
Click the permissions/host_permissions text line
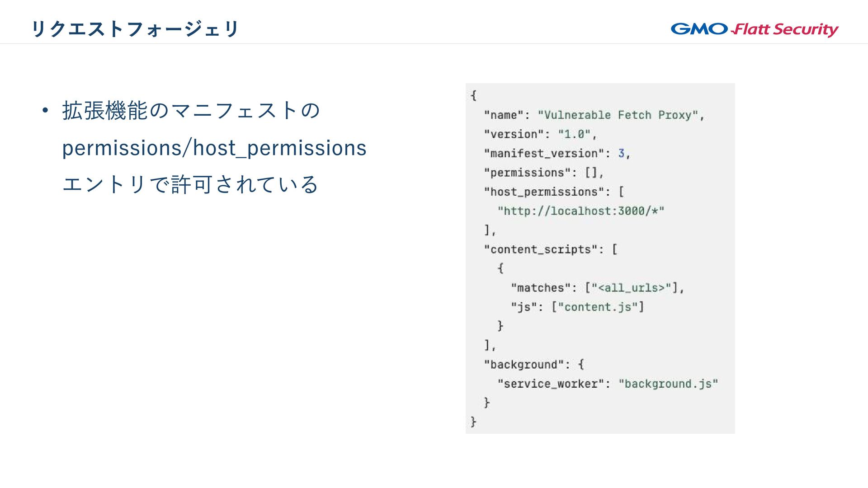pos(214,148)
